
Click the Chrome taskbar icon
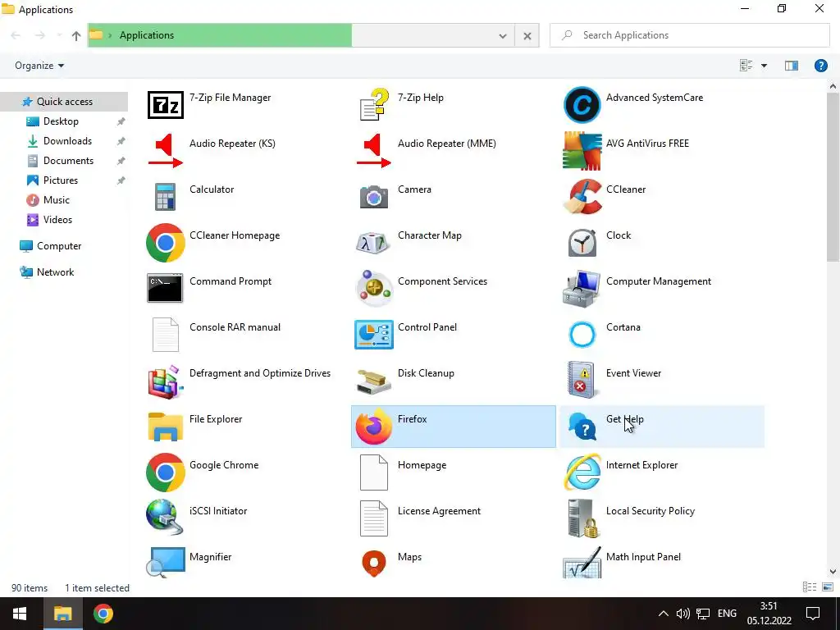pos(103,614)
